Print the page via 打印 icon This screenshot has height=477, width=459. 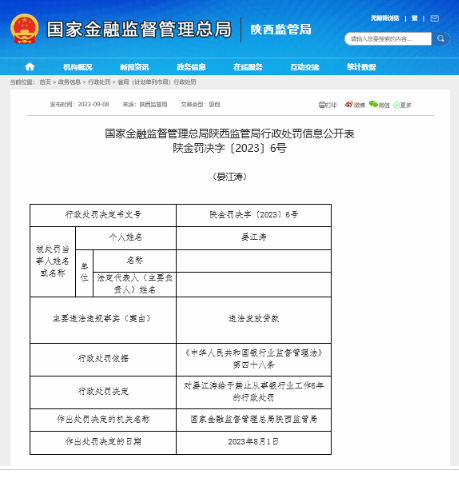point(328,105)
